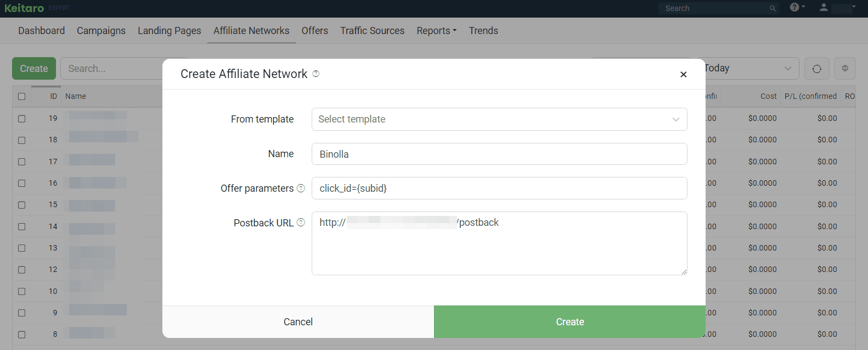Open the help question mark menu
Image resolution: width=868 pixels, height=350 pixels.
coord(797,7)
